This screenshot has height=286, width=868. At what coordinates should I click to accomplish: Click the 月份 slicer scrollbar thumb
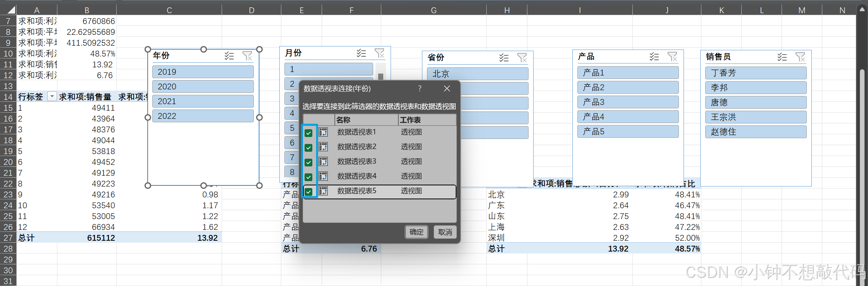coord(381,77)
